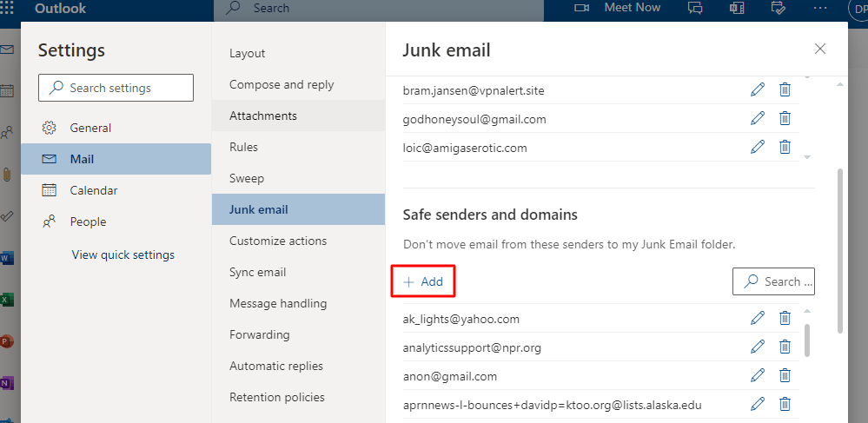Viewport: 868px width, 423px height.
Task: Click the safe senders Search box
Action: (x=773, y=281)
